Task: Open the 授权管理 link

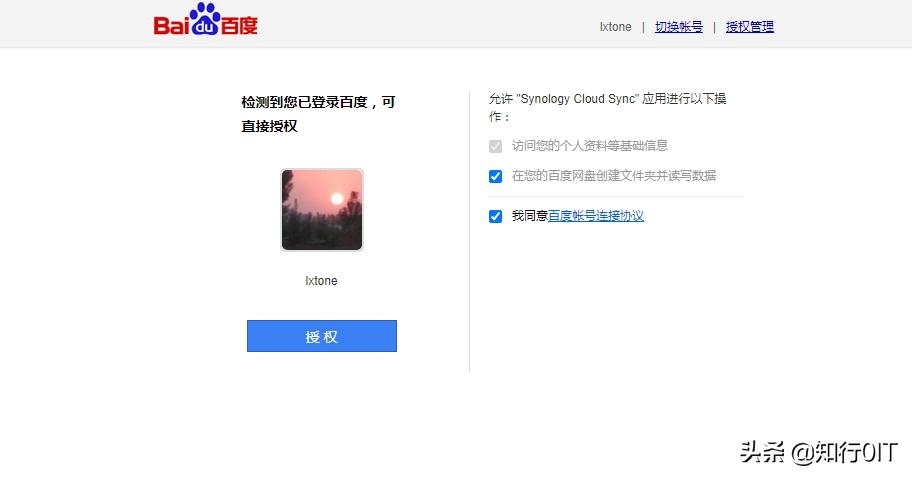Action: click(750, 27)
